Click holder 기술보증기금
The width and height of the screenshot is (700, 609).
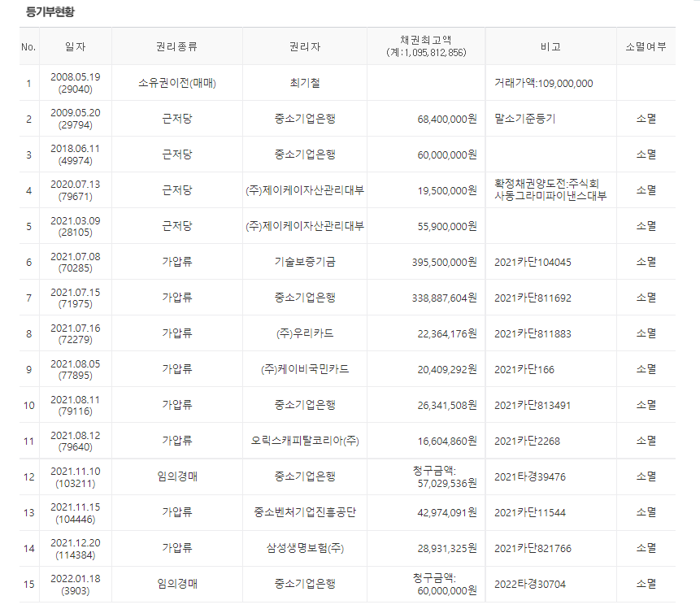(305, 262)
